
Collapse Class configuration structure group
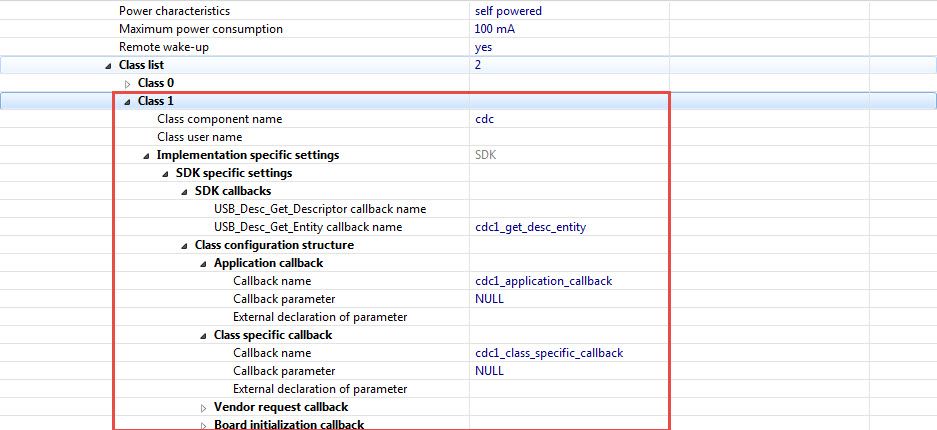[184, 245]
